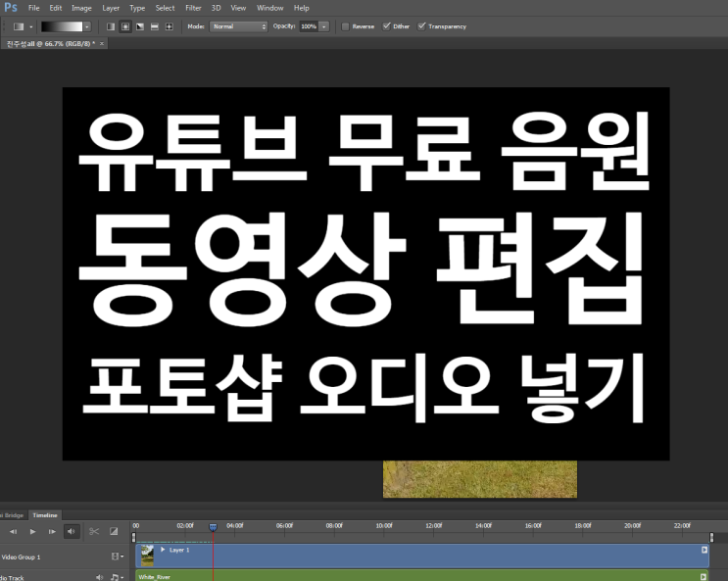Open the Filter menu
Screen dimensions: 728x581
pyautogui.click(x=194, y=8)
